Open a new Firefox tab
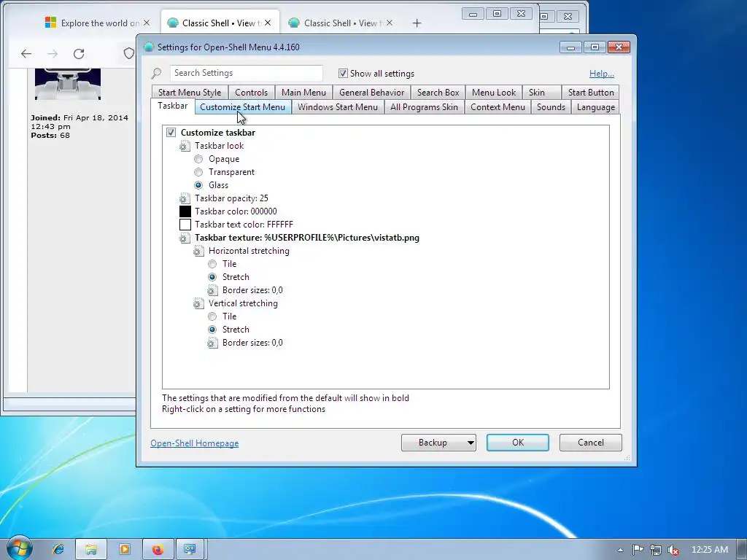 tap(417, 23)
